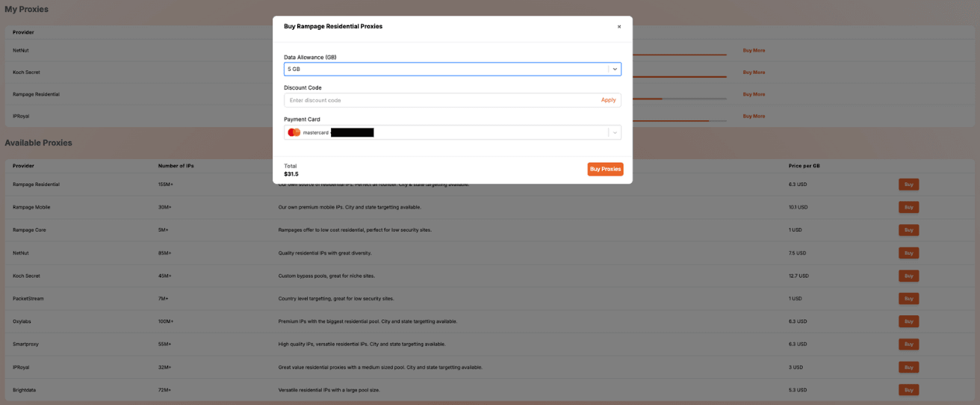Focus the Enter discount code field
The width and height of the screenshot is (980, 405).
coord(441,100)
